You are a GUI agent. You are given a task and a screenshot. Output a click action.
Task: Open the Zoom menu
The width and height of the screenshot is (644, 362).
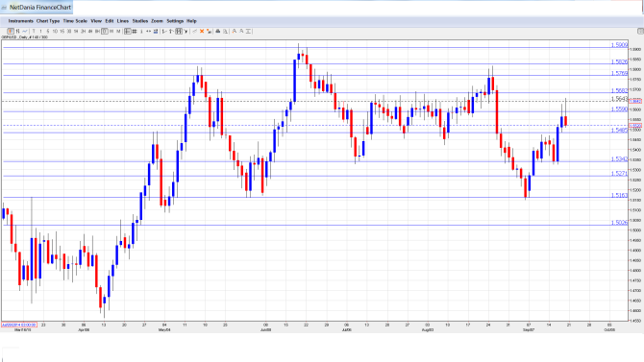157,21
